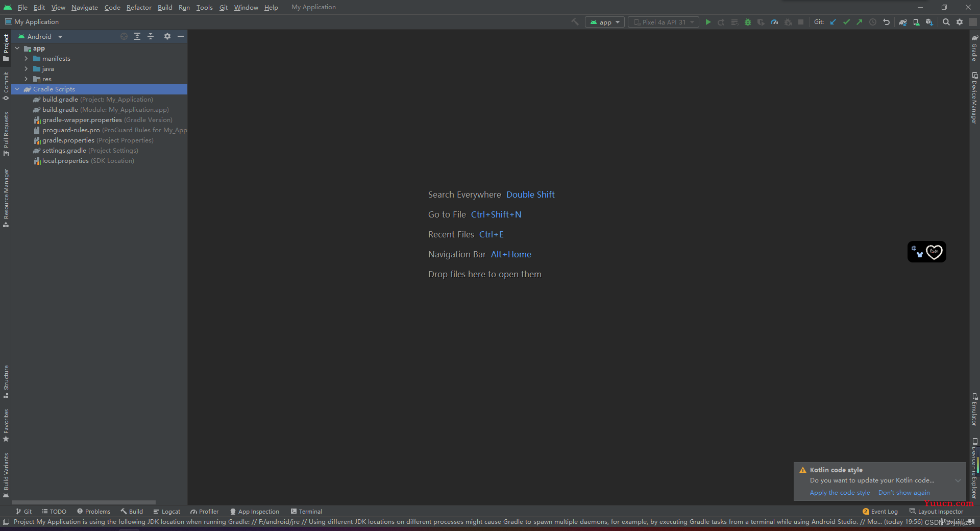Image resolution: width=980 pixels, height=531 pixels.
Task: Open the Navigate menu
Action: pos(84,7)
